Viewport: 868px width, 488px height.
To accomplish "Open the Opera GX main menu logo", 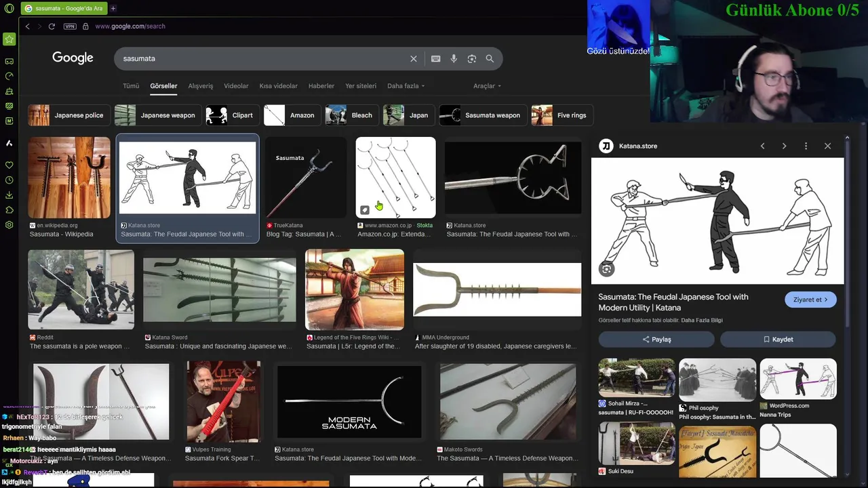I will pyautogui.click(x=9, y=8).
